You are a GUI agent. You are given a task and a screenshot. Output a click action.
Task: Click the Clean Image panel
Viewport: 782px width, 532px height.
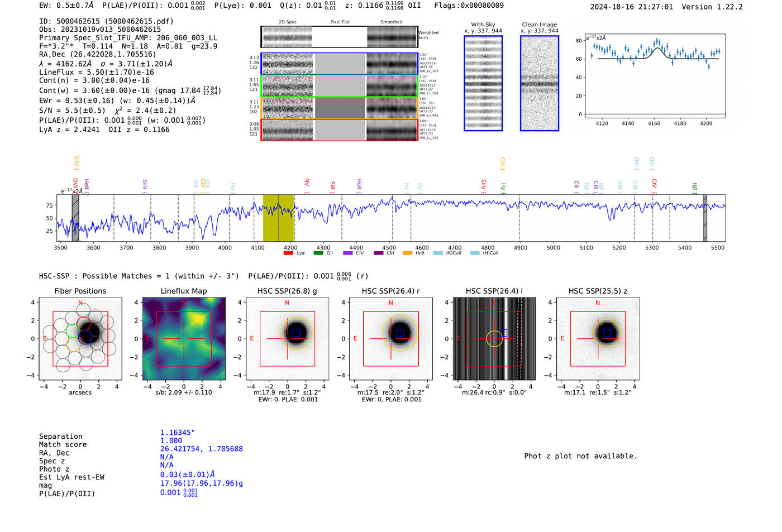(x=540, y=83)
